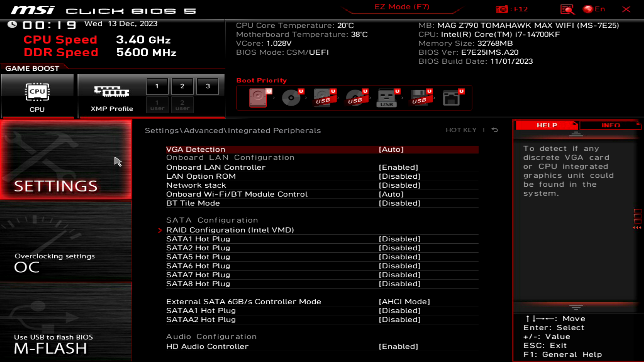Open M-FLASH to flash BIOS via USB

pyautogui.click(x=66, y=322)
